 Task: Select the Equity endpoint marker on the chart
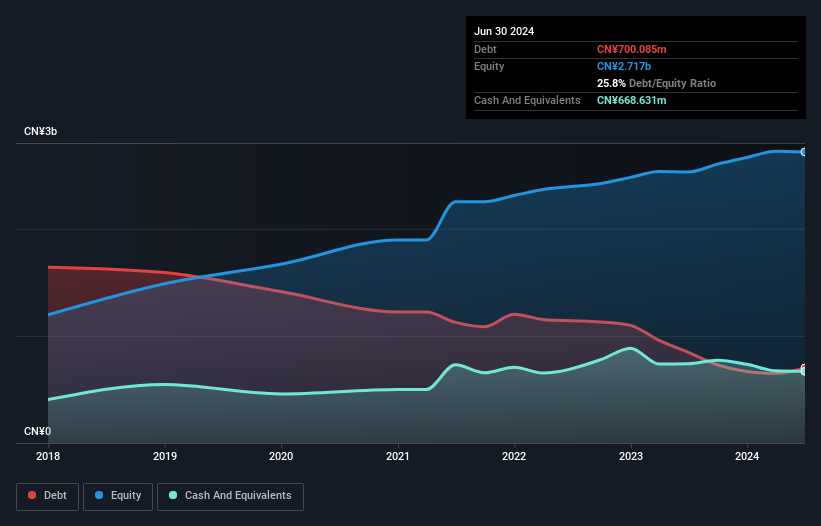[x=804, y=152]
